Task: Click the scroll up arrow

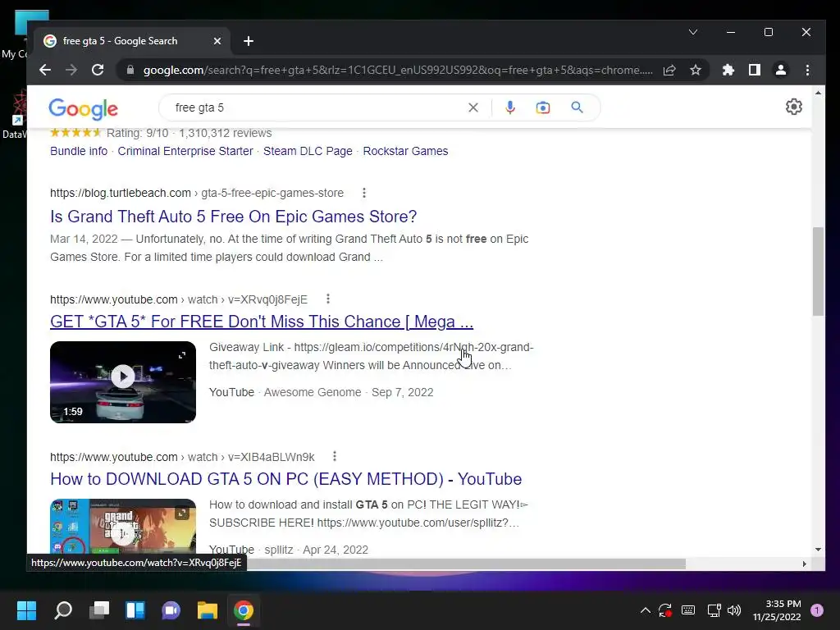Action: (818, 93)
